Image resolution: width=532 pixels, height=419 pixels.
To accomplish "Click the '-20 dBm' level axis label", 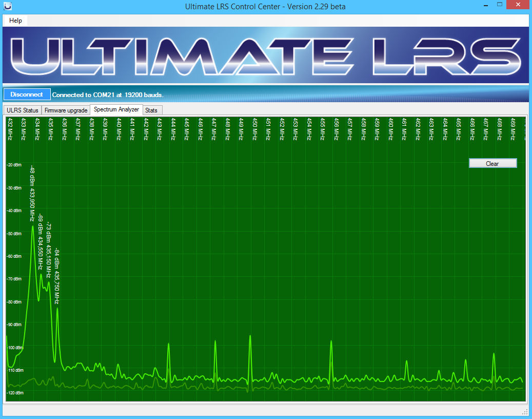I will point(14,165).
